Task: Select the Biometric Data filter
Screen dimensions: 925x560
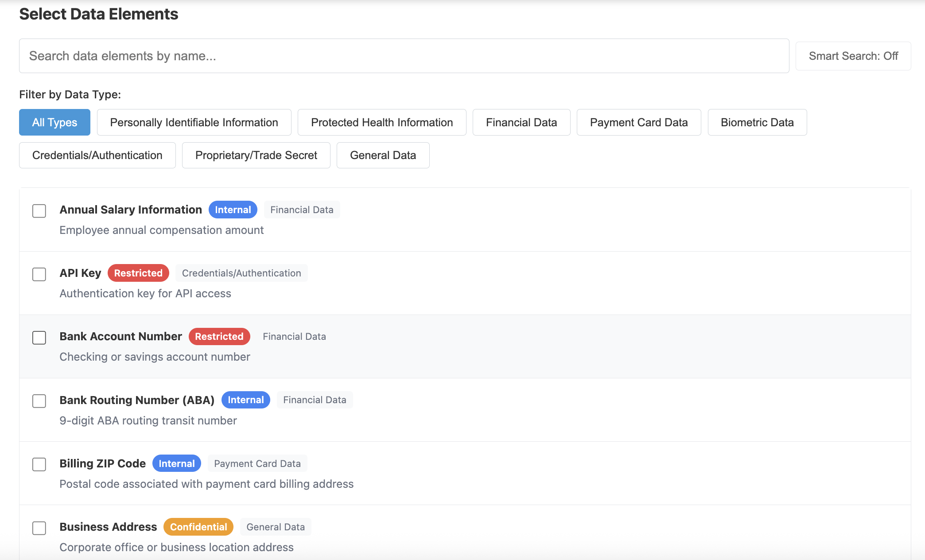Action: (x=757, y=122)
